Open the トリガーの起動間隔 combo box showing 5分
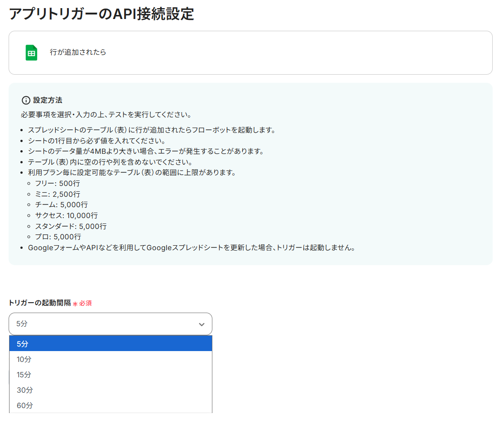 click(x=110, y=324)
